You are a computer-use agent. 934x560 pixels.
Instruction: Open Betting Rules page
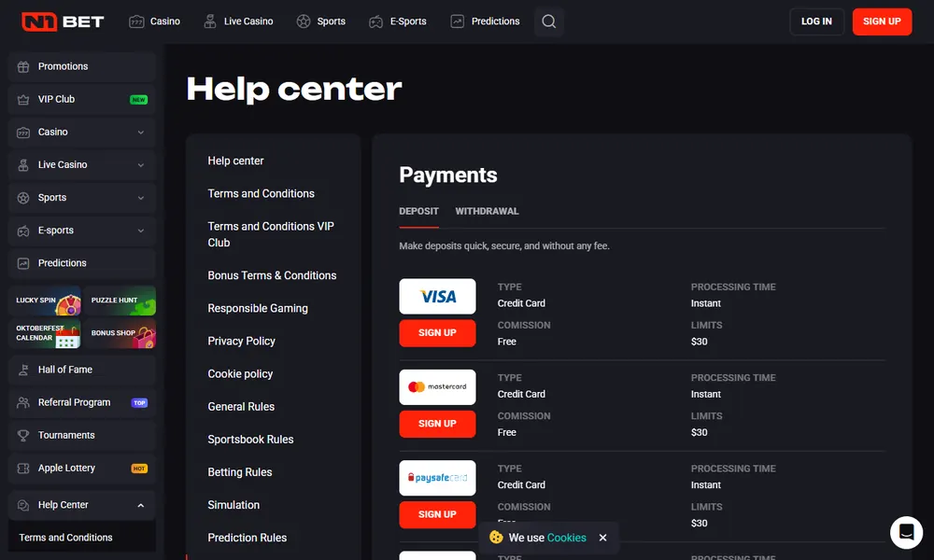(239, 472)
